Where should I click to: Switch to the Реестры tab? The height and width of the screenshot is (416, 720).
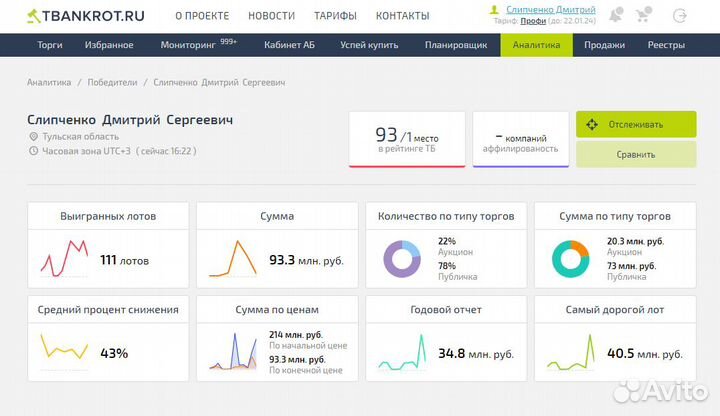(666, 45)
